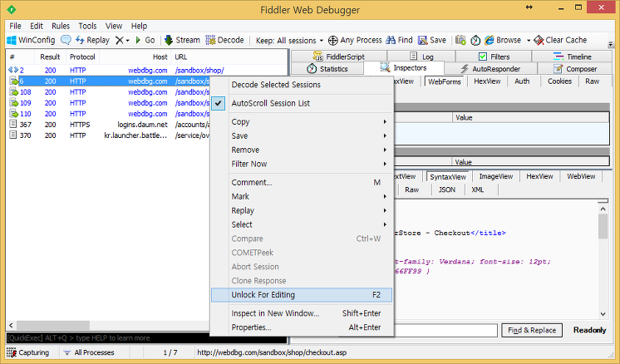The width and height of the screenshot is (620, 364).
Task: Open the File menu
Action: coord(15,26)
